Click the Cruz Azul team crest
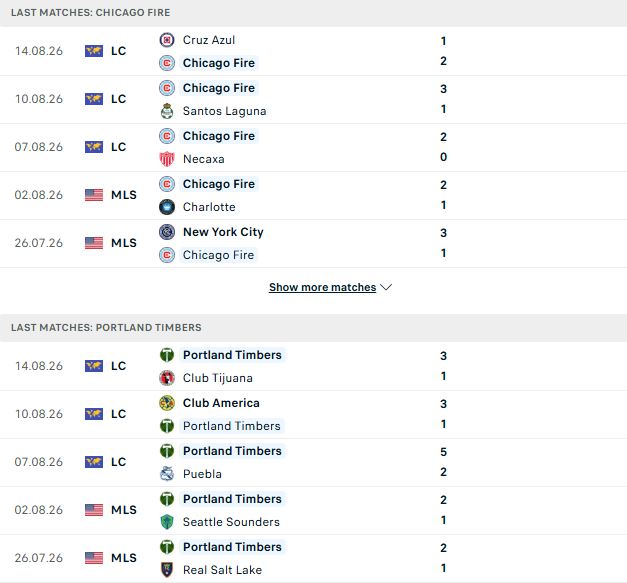The width and height of the screenshot is (627, 583). pyautogui.click(x=167, y=40)
